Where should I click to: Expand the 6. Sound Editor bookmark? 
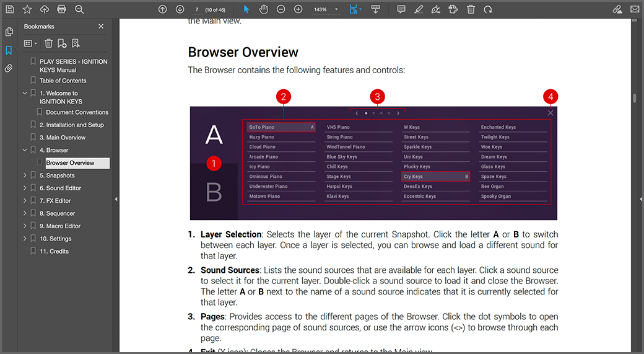(25, 188)
